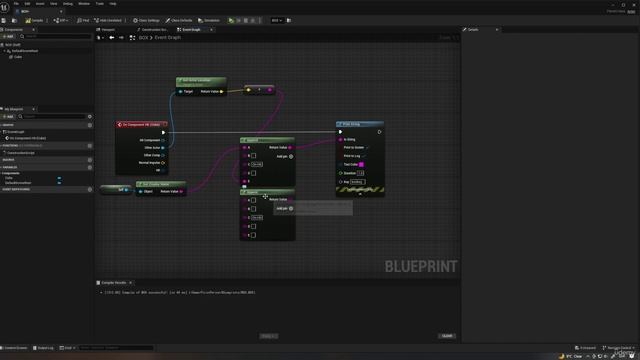The height and width of the screenshot is (360, 640).
Task: Click the graph navigate back arrow
Action: tap(111, 38)
